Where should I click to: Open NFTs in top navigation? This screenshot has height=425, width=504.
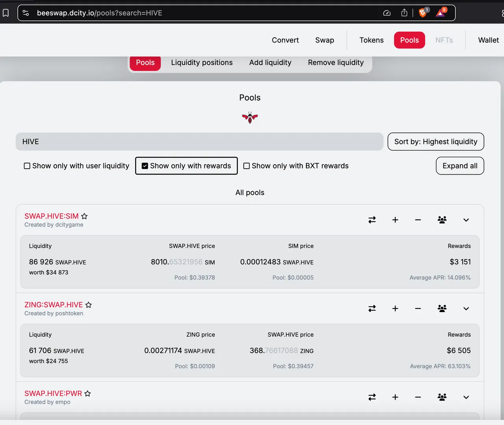pos(444,40)
